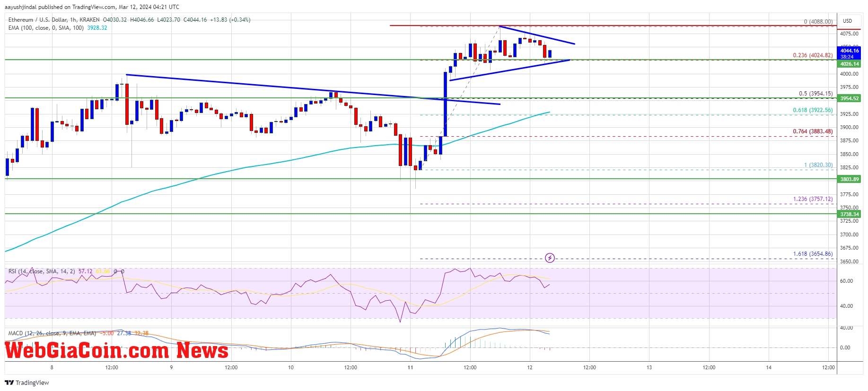Image resolution: width=868 pixels, height=391 pixels.
Task: Click the 3650.00 price axis tick
Action: coord(849,261)
